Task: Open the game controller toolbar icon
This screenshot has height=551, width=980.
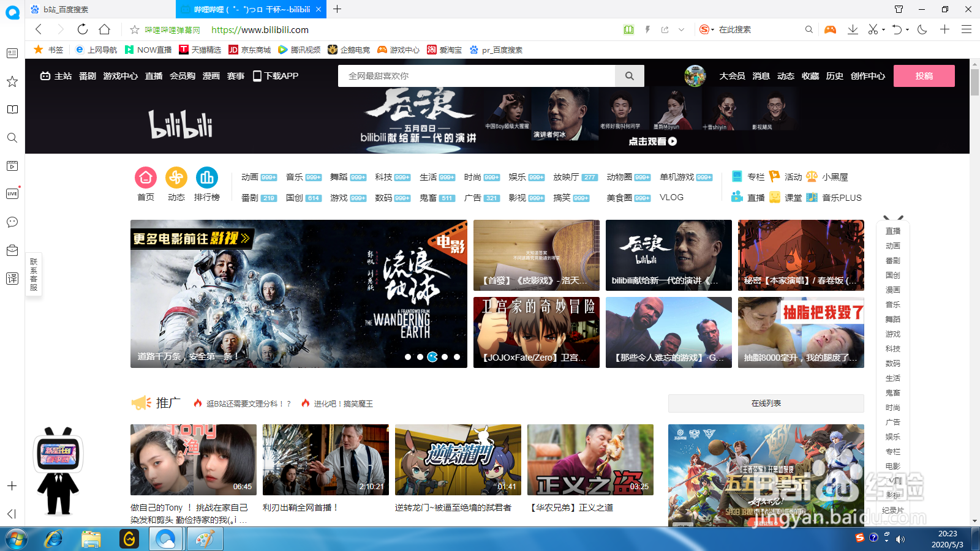Action: (830, 29)
